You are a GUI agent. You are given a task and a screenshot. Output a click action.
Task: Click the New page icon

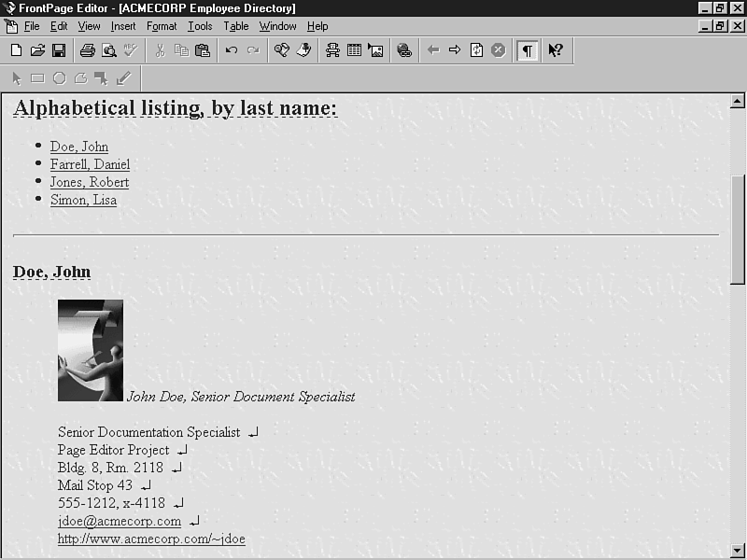coord(17,50)
